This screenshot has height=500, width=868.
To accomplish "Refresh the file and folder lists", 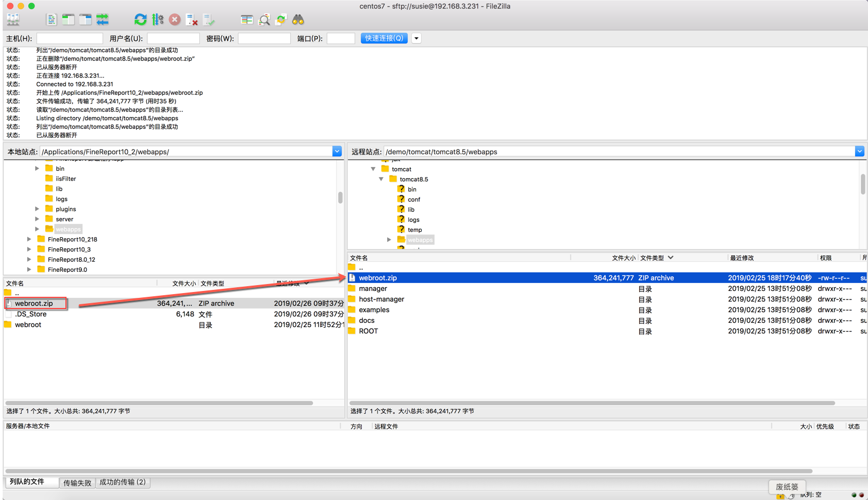I will pos(140,20).
